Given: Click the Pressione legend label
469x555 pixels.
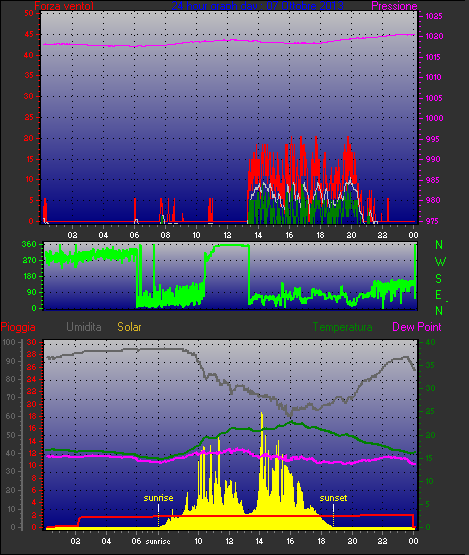Looking at the screenshot, I should point(394,6).
